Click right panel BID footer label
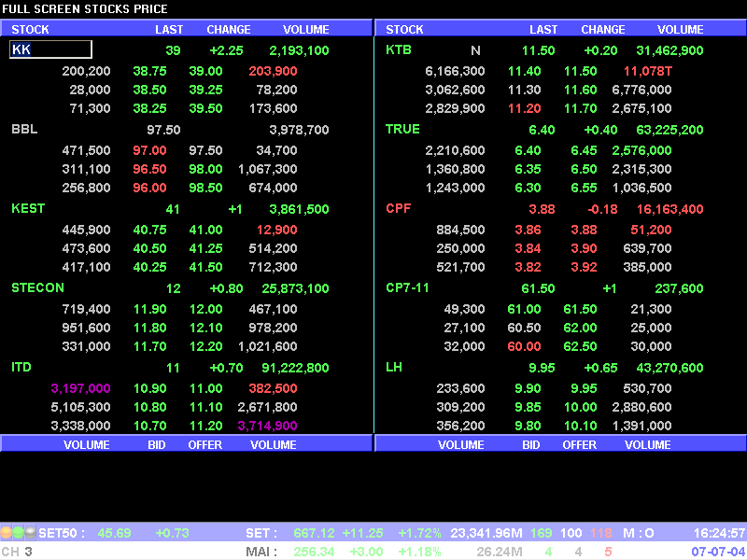 pyautogui.click(x=531, y=445)
